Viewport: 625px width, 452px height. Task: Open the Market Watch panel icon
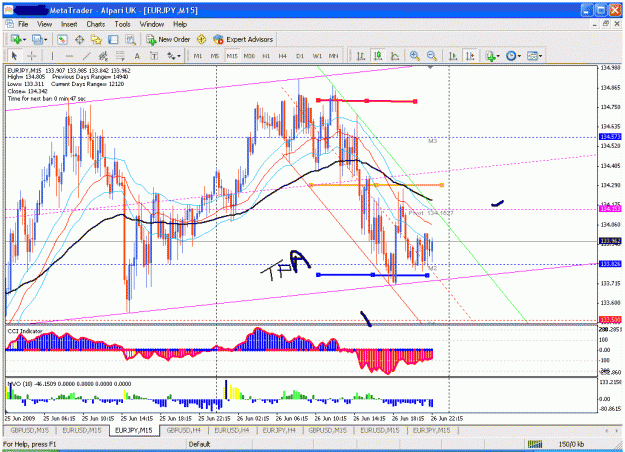point(62,39)
